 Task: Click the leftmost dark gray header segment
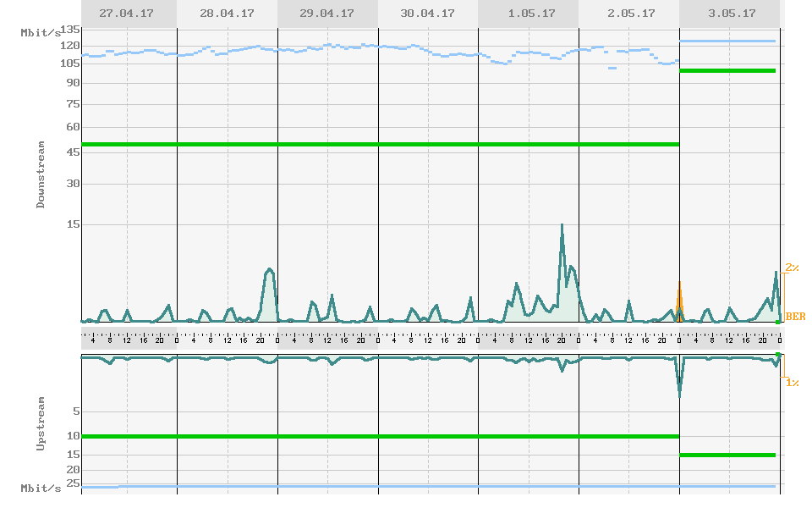pyautogui.click(x=129, y=14)
